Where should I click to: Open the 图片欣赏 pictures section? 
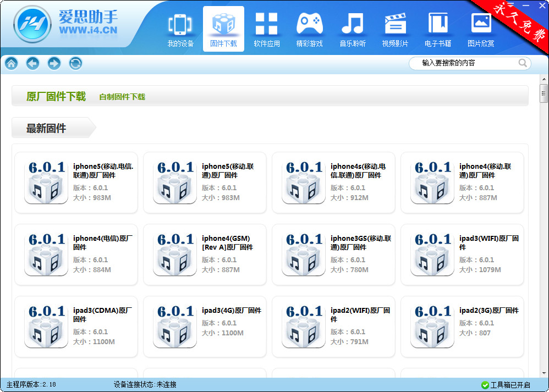(481, 30)
